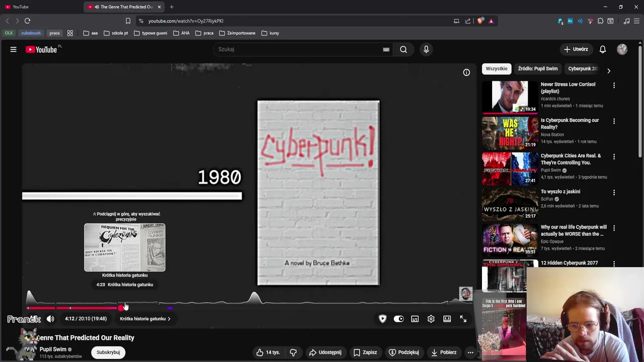
Task: Save the video with Zapisz
Action: tap(365, 352)
